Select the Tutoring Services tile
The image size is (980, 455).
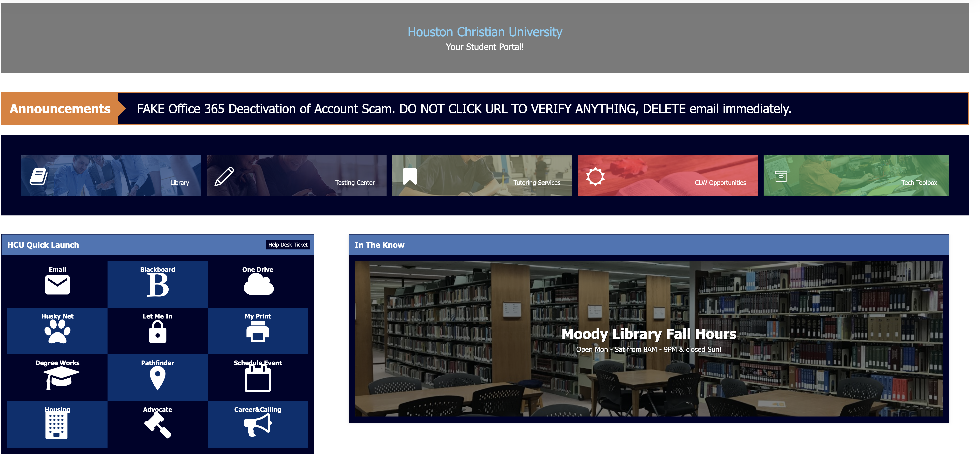pyautogui.click(x=482, y=175)
